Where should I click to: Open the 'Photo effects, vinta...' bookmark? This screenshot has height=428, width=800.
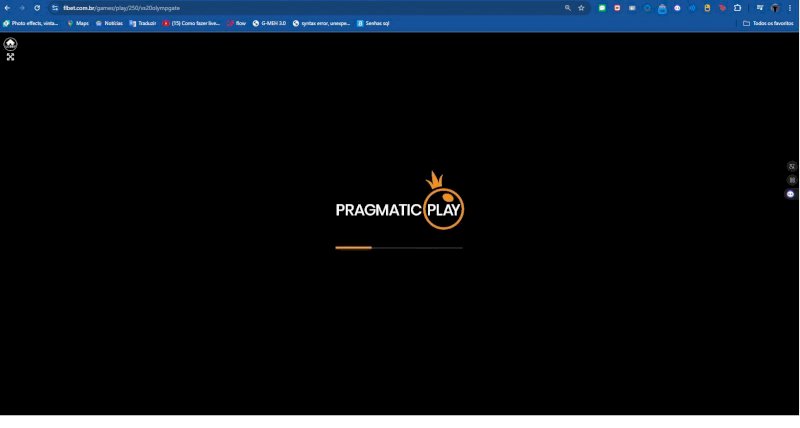(31, 23)
